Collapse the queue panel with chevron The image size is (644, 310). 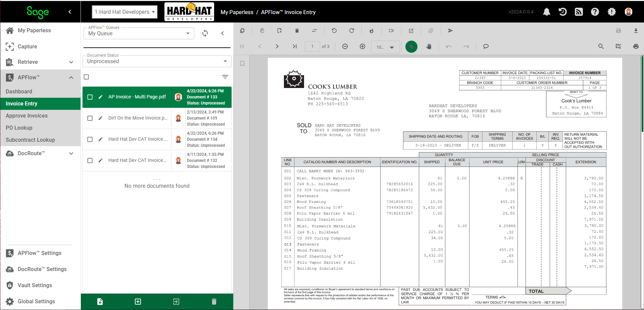pyautogui.click(x=222, y=33)
